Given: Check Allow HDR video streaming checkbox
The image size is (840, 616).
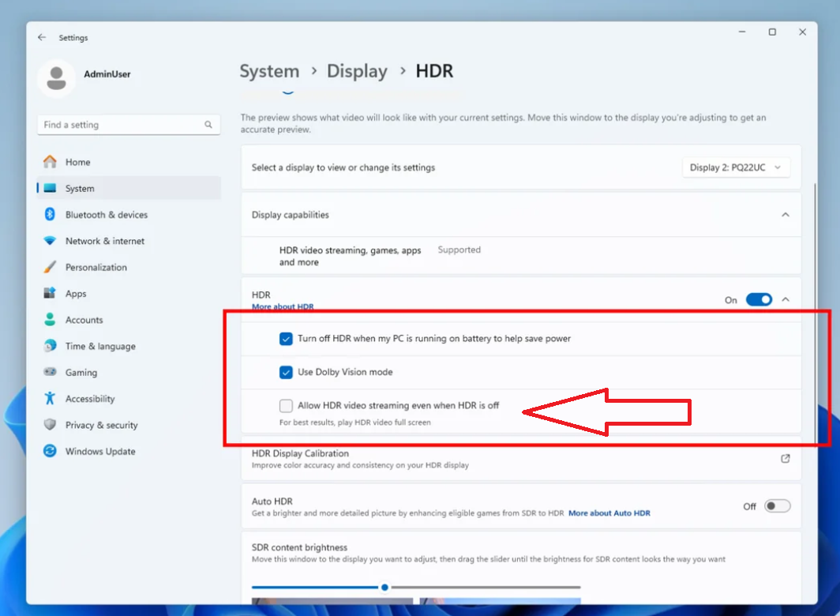Looking at the screenshot, I should point(286,405).
